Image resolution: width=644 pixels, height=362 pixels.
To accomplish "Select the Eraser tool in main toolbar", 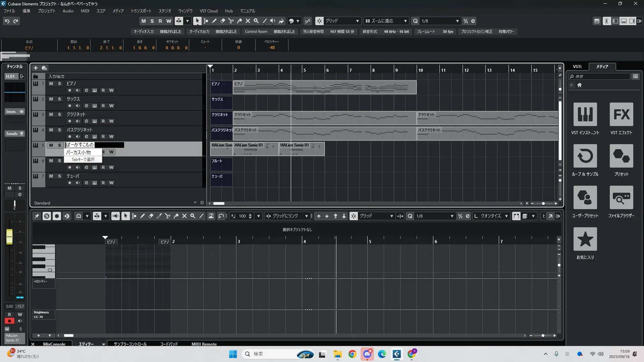I will point(223,21).
